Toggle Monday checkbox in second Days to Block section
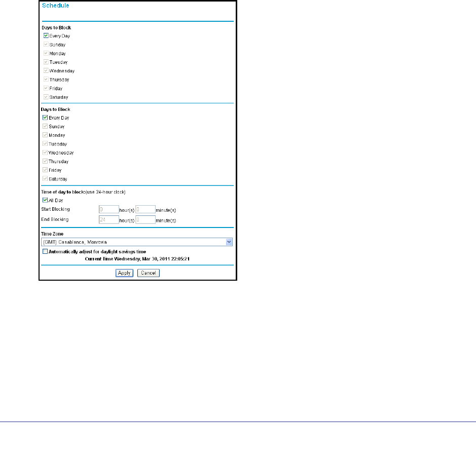The width and height of the screenshot is (476, 457). (x=45, y=135)
